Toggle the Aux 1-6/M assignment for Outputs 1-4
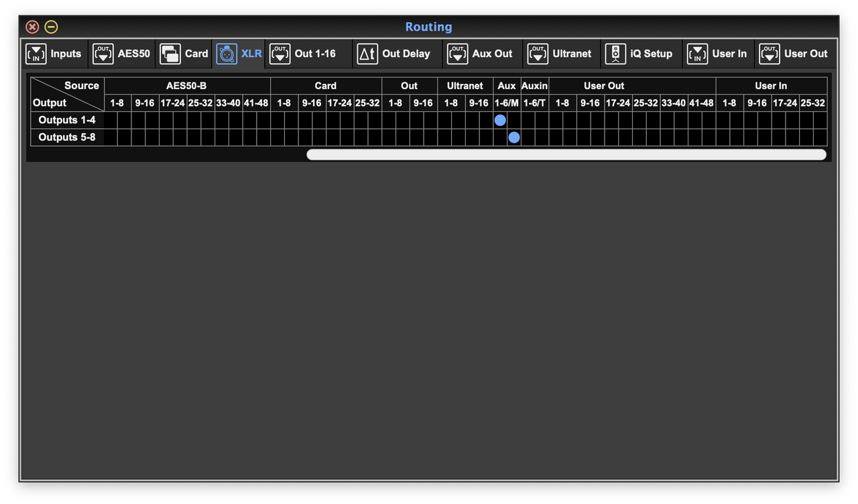 (x=500, y=120)
